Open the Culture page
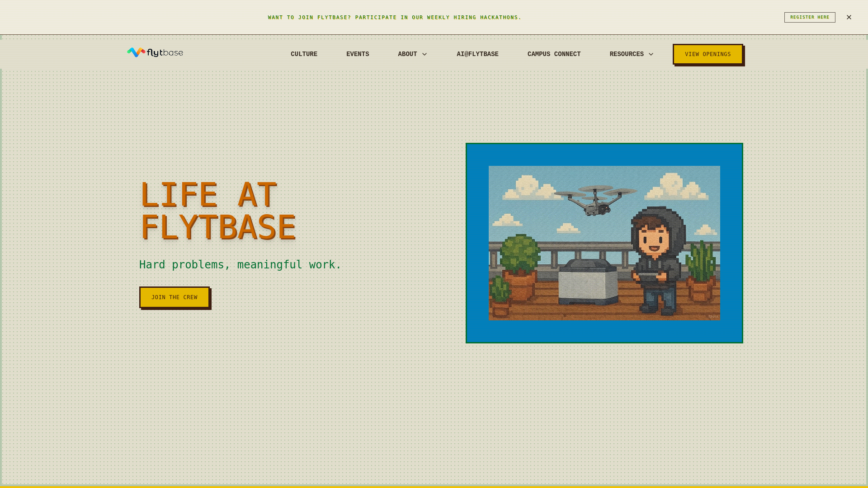 coord(304,54)
